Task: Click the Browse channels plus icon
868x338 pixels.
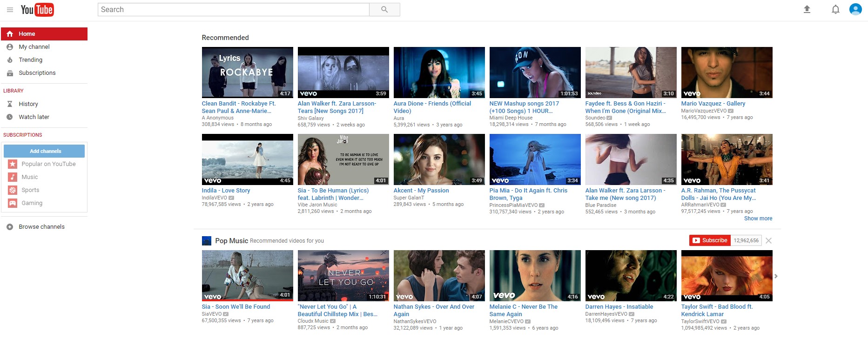Action: [x=10, y=227]
